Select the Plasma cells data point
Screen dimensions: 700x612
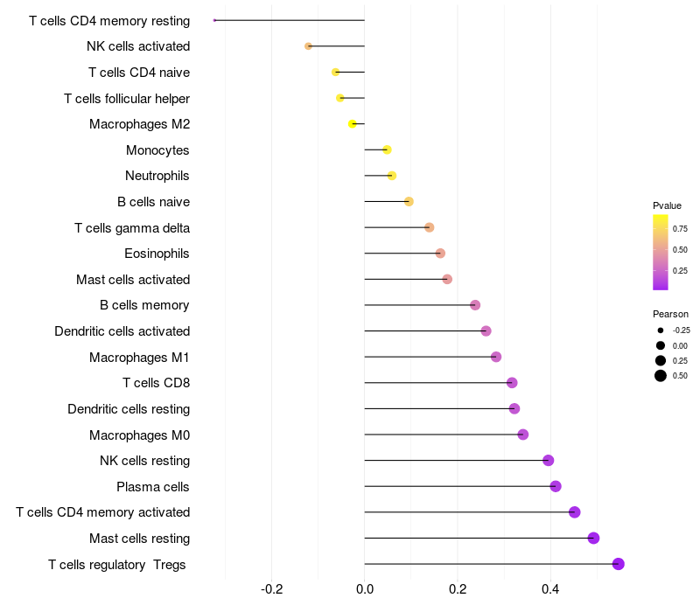[555, 486]
